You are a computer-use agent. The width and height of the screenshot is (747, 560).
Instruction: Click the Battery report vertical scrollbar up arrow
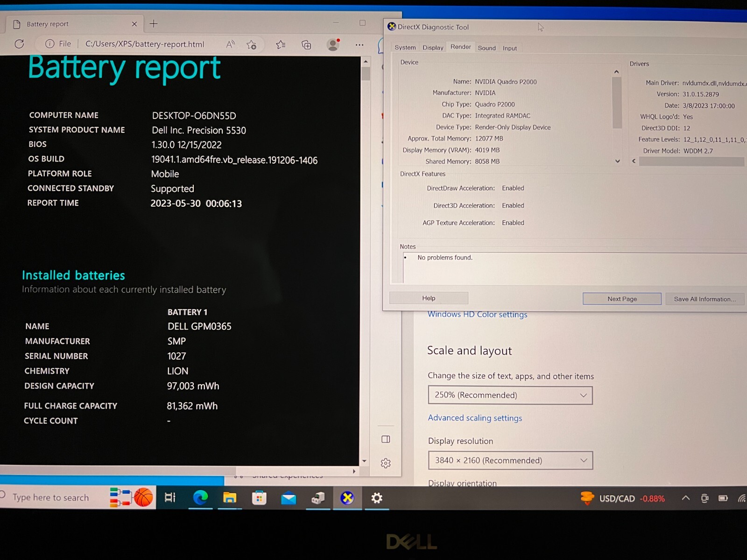(x=366, y=62)
